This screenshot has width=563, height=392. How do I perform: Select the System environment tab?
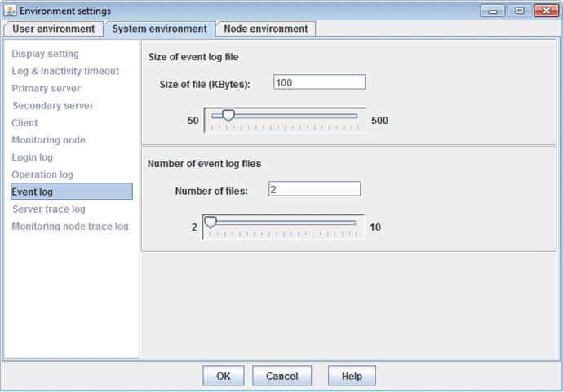pos(159,29)
